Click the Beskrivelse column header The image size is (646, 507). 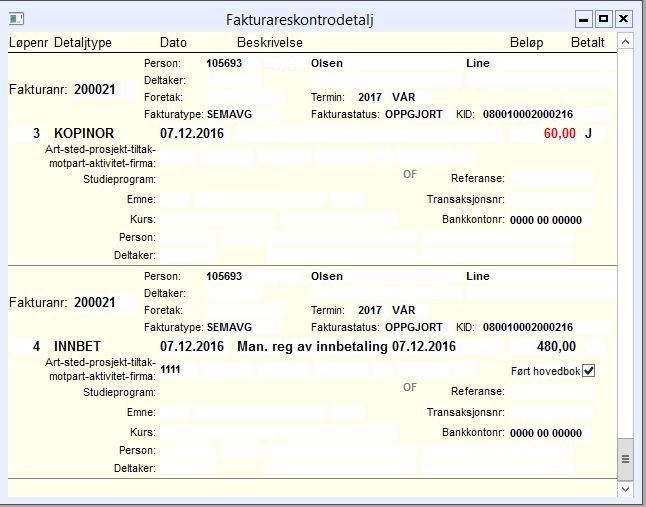270,42
